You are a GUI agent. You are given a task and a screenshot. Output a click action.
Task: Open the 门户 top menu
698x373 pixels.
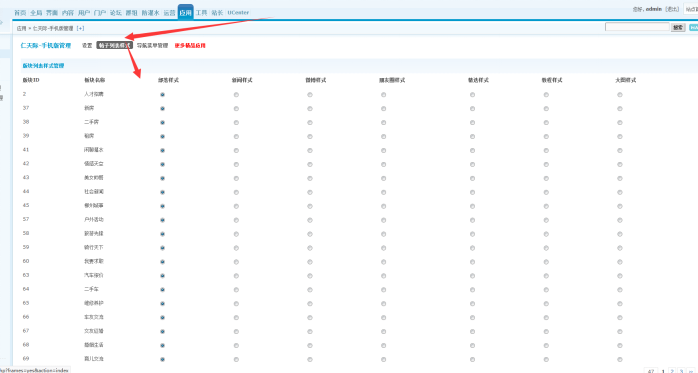[100, 13]
